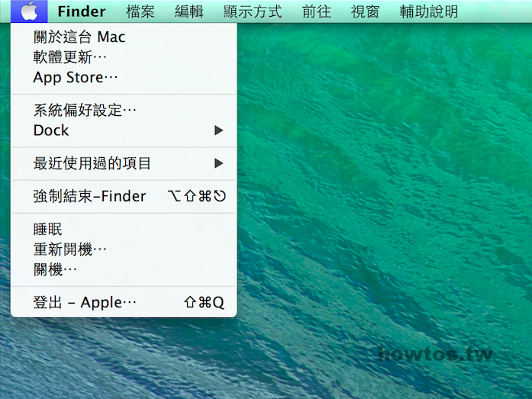
Task: Choose 關機…
Action: click(124, 270)
